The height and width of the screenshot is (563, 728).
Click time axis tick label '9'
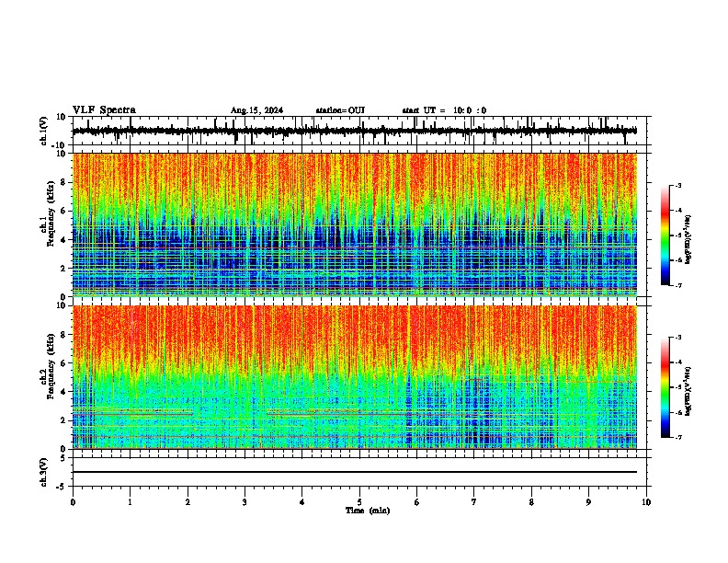(x=588, y=502)
